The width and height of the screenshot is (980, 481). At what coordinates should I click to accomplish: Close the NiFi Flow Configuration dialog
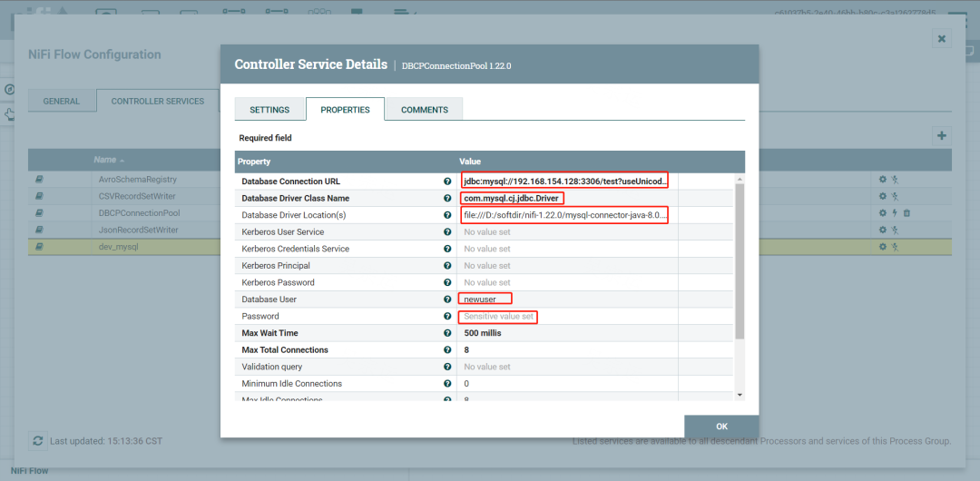coord(941,39)
